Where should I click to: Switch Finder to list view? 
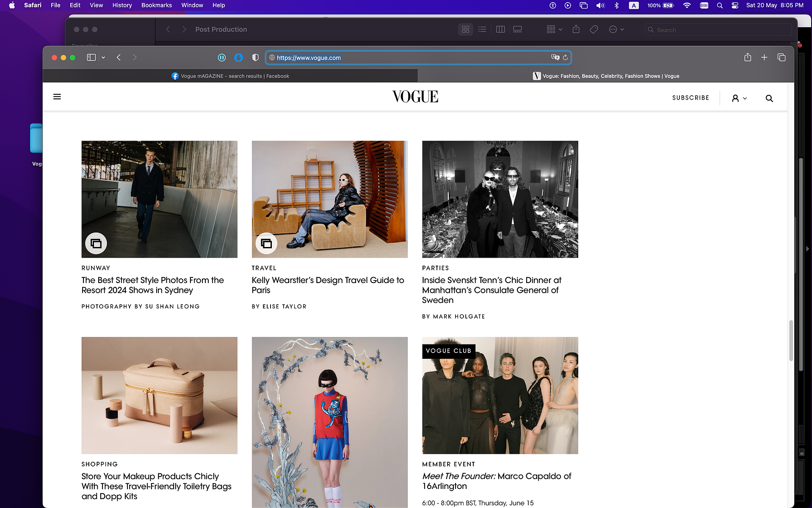click(482, 29)
